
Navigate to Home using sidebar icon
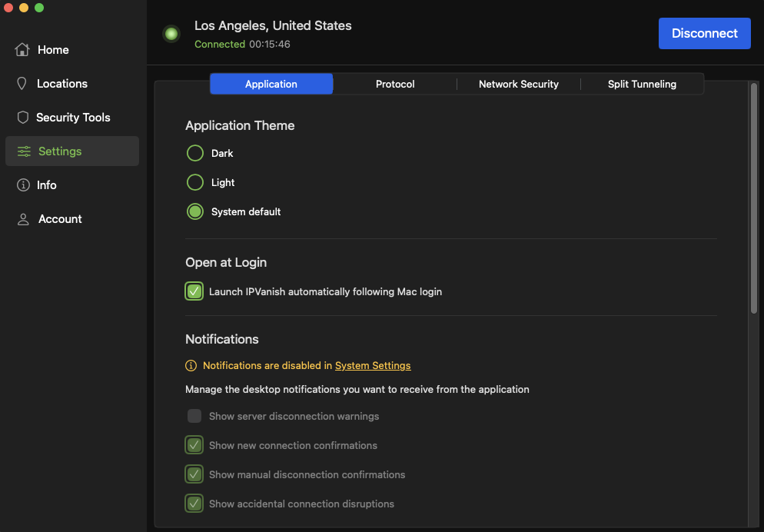[x=23, y=49]
